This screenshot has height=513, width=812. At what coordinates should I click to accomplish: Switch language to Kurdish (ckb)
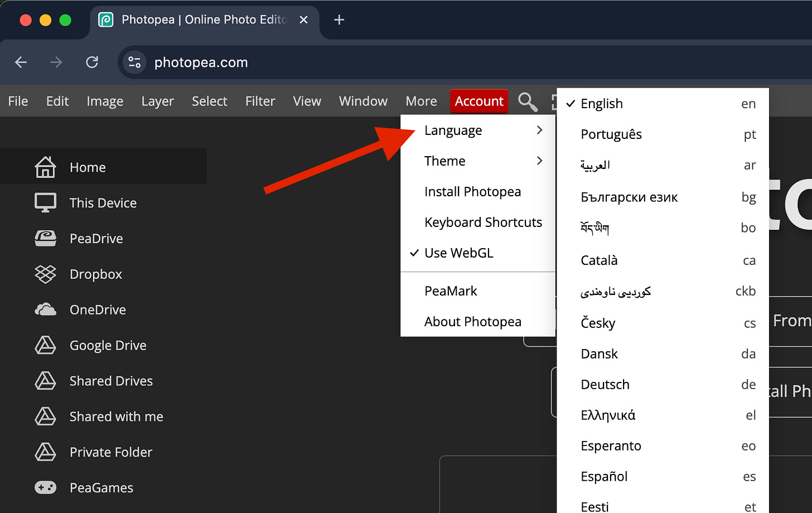coord(663,291)
